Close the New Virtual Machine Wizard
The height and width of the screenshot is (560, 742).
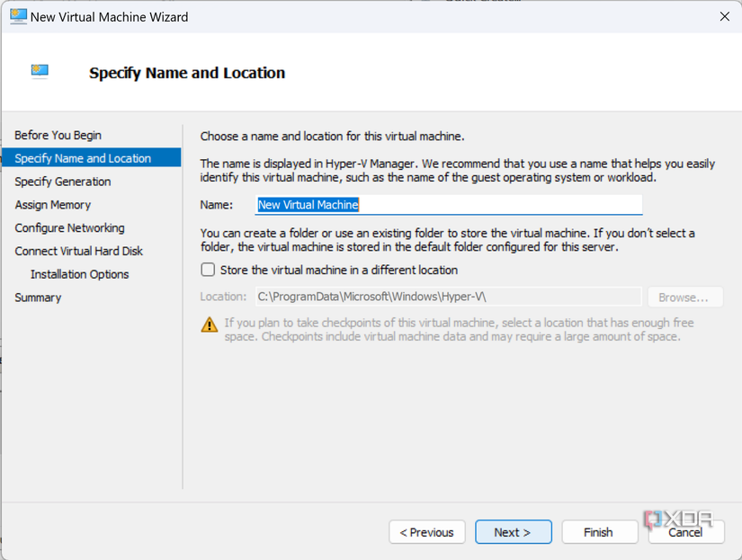pyautogui.click(x=725, y=16)
